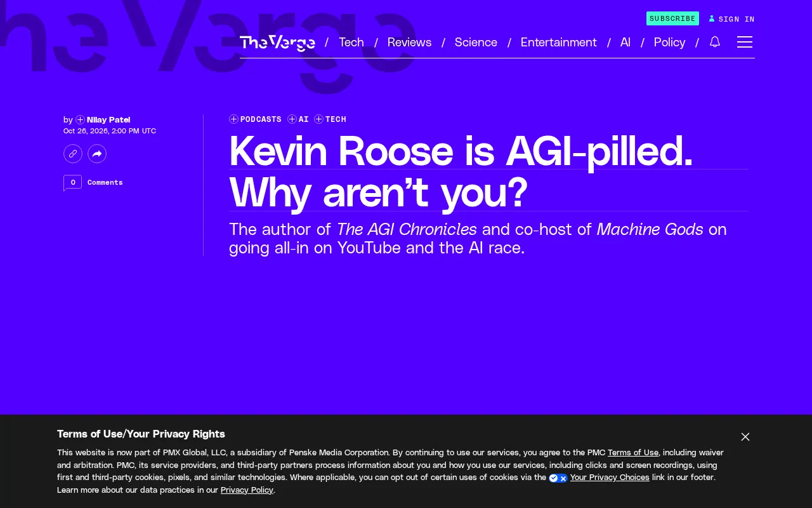
Task: Go to the Reviews section
Action: (x=409, y=43)
